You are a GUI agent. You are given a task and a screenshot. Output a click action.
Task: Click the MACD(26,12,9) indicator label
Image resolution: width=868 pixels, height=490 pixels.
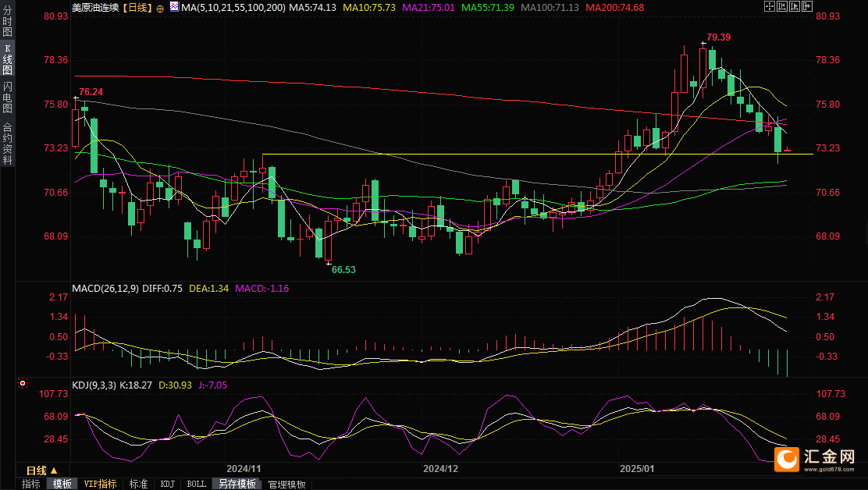click(105, 288)
